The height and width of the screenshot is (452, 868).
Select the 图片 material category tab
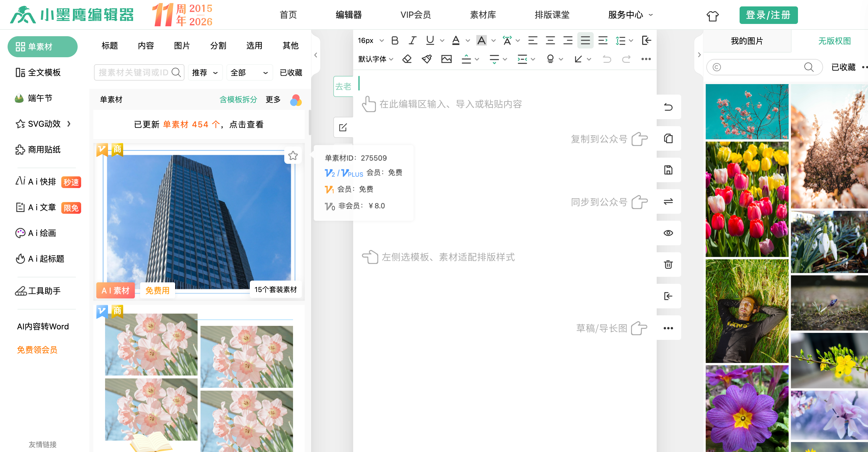[x=182, y=46]
